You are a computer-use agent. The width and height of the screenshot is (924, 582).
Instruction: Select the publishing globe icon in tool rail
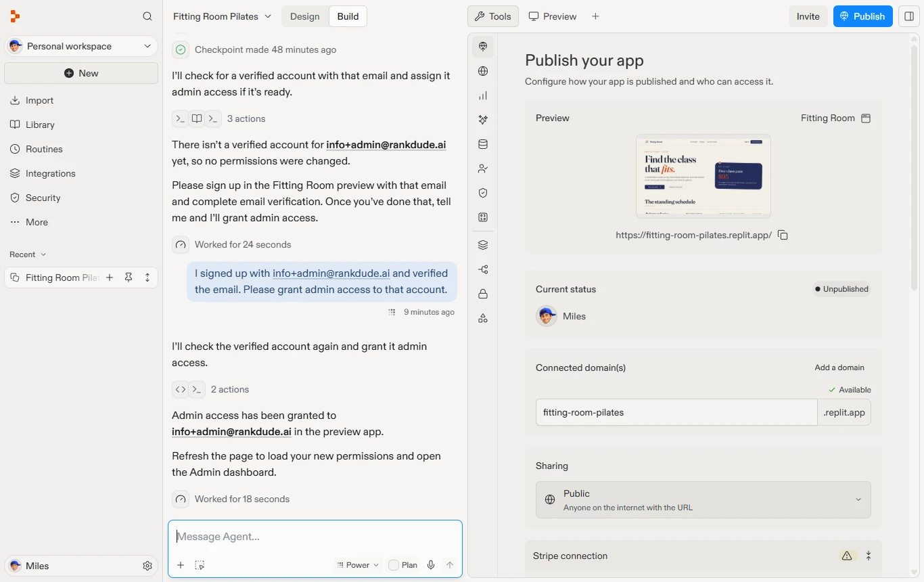tap(483, 47)
